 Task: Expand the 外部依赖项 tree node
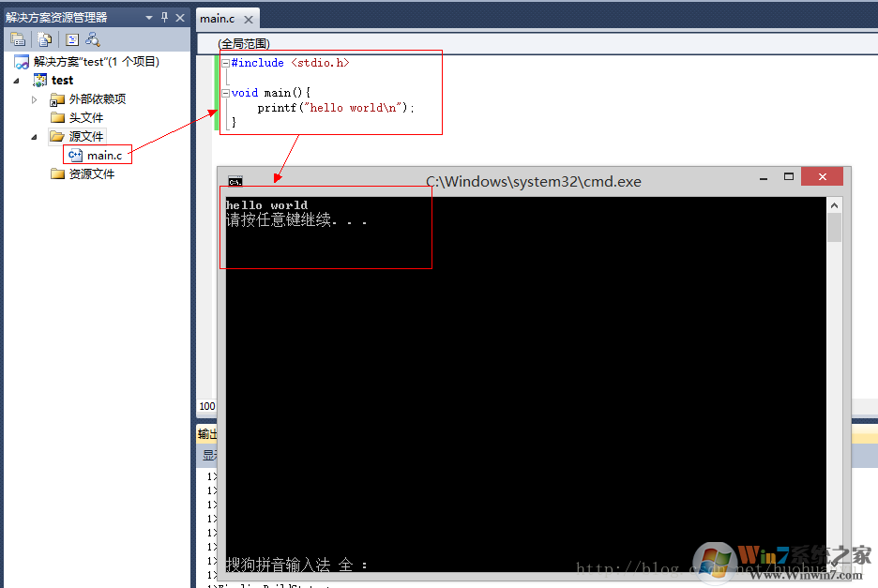tap(35, 98)
